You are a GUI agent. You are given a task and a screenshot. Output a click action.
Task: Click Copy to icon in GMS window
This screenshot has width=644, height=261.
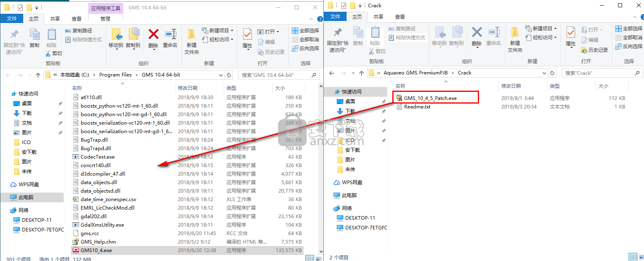click(x=133, y=34)
